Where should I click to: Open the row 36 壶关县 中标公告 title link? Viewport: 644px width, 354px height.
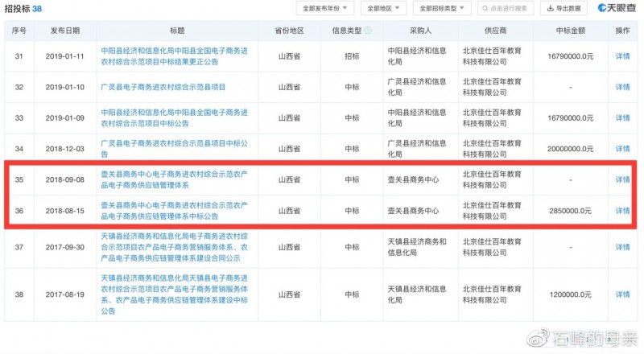point(177,211)
